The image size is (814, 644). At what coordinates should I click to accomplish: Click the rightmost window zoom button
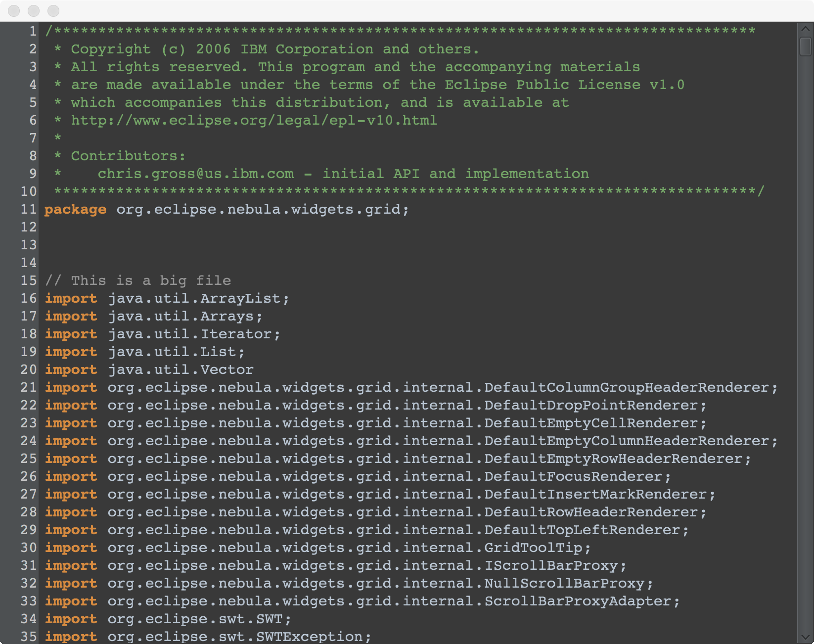53,10
